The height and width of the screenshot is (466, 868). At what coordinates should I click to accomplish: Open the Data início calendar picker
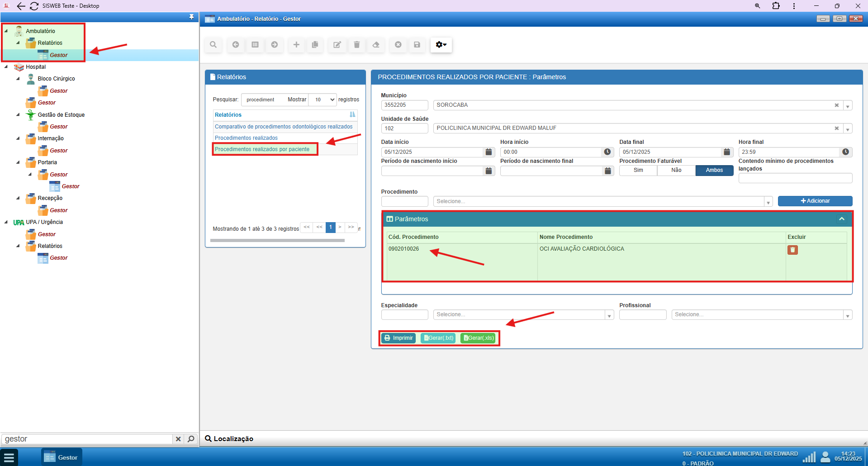[x=489, y=152]
